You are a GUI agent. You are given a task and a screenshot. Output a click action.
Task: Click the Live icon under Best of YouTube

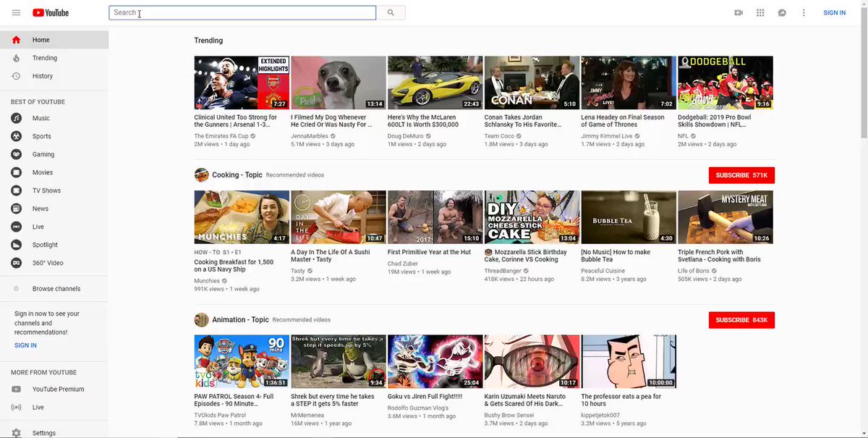[16, 227]
